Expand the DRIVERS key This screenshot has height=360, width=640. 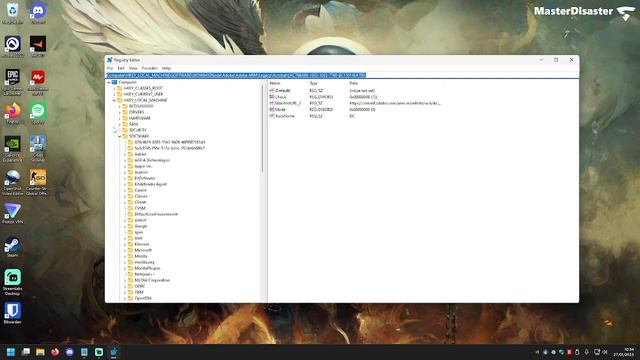[x=120, y=112]
